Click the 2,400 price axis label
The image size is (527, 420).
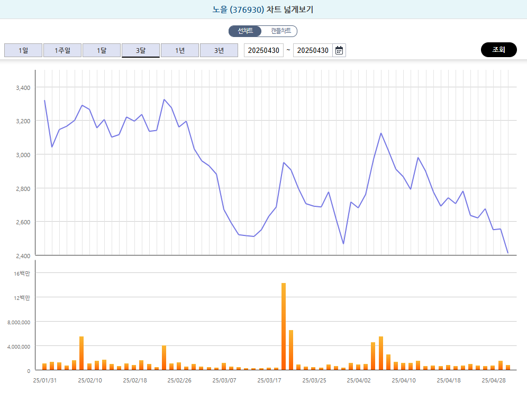pos(23,256)
